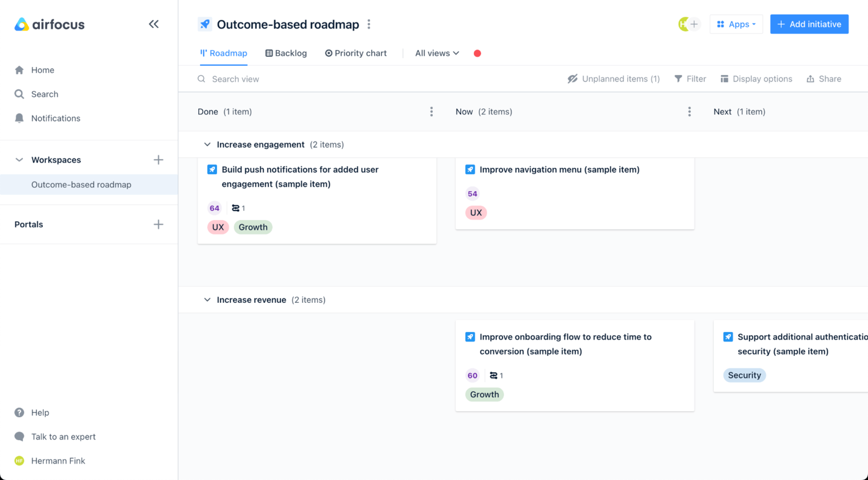The image size is (868, 480).
Task: Click the red status dot next to views
Action: pyautogui.click(x=477, y=53)
